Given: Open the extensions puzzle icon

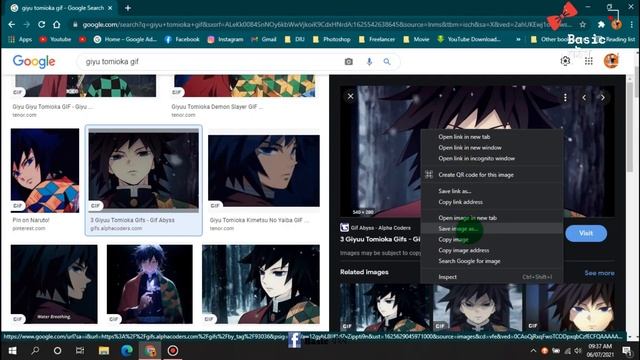Looking at the screenshot, I should pyautogui.click(x=601, y=24).
